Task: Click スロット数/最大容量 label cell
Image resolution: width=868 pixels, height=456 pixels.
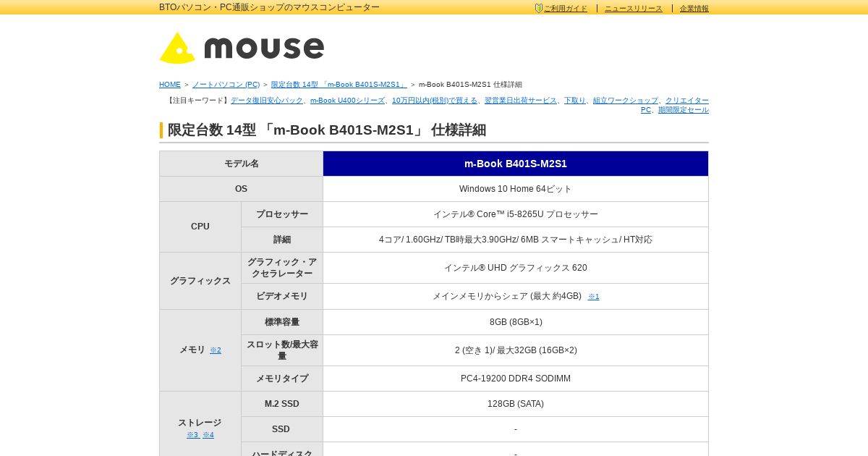Action: tap(282, 350)
